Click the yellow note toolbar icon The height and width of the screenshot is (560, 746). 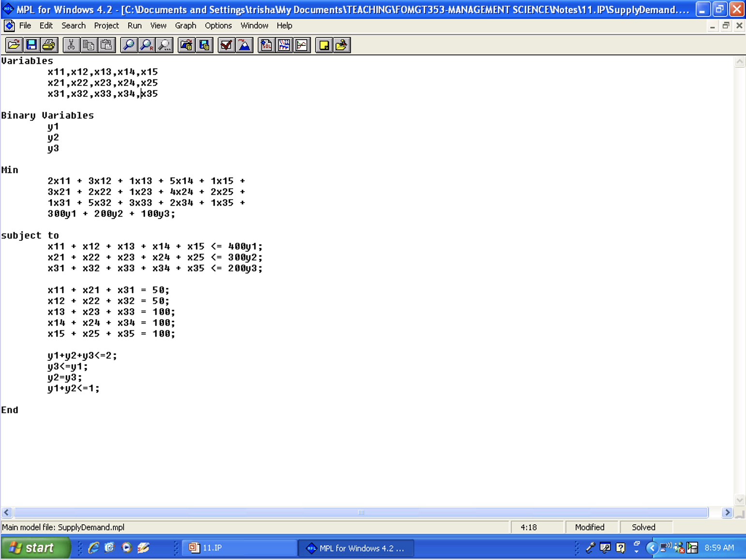click(x=324, y=45)
